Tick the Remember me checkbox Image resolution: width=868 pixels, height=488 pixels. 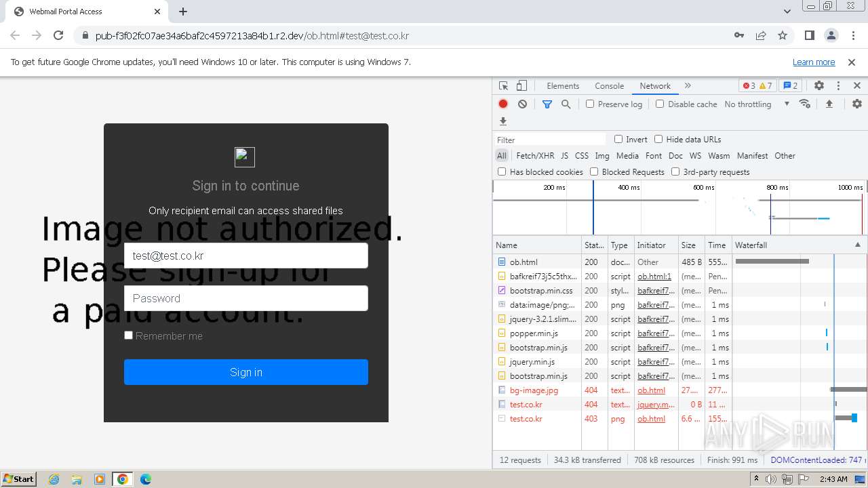pos(128,335)
